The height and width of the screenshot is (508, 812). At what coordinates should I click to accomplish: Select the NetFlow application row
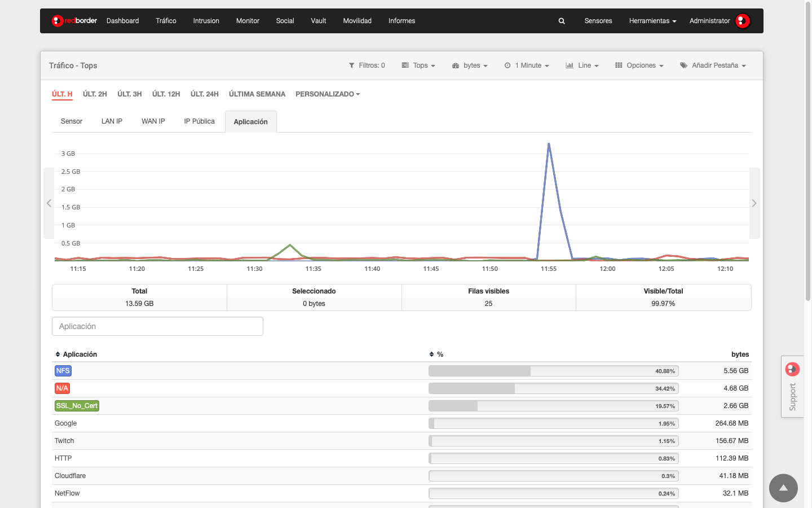pos(401,493)
